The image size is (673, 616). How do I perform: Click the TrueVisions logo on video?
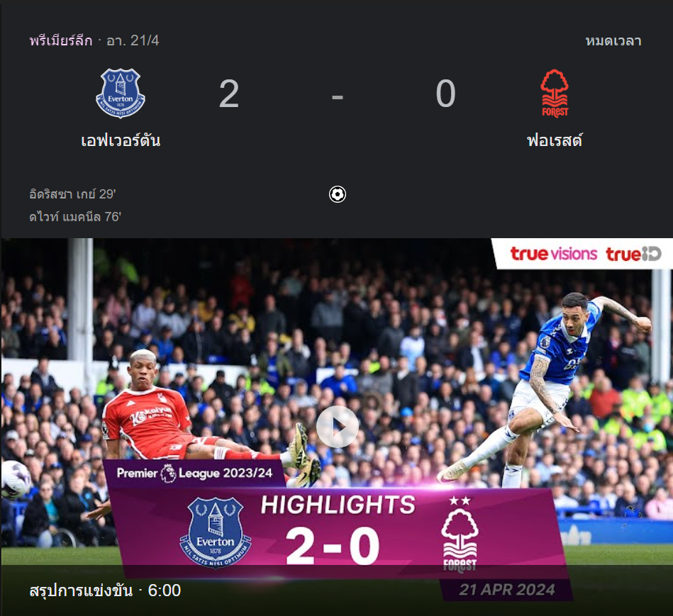(554, 254)
